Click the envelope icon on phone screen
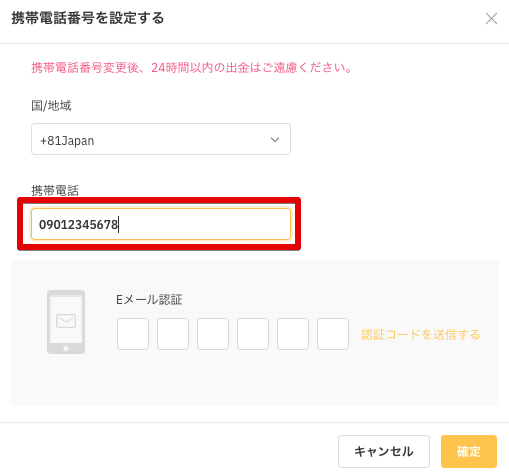 pos(66,321)
